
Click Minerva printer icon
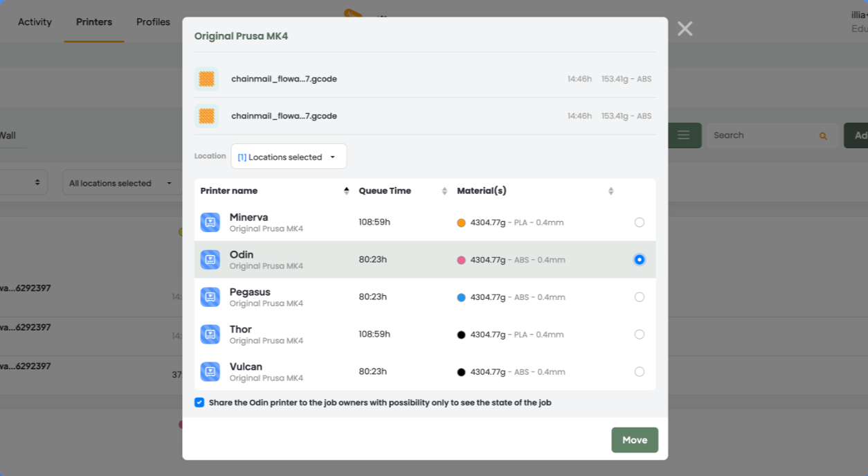pyautogui.click(x=210, y=222)
